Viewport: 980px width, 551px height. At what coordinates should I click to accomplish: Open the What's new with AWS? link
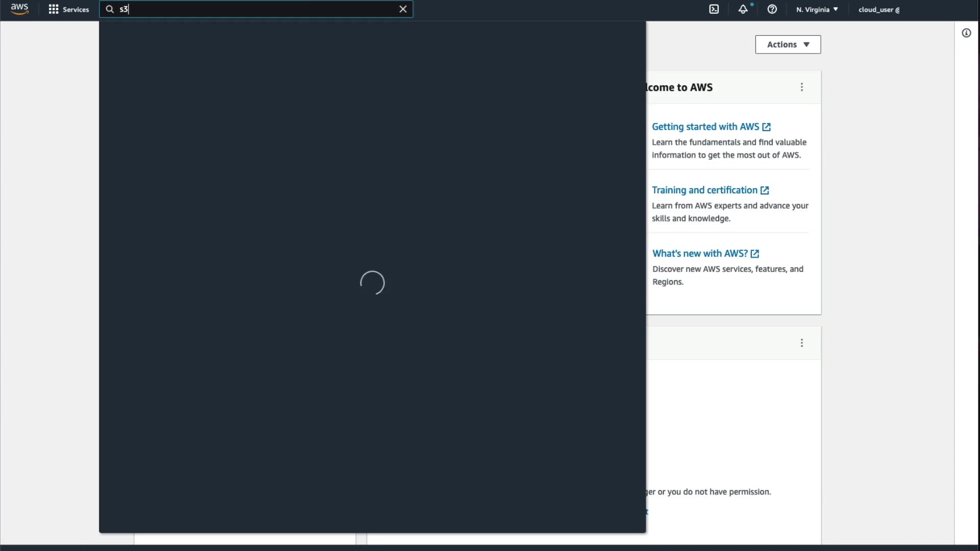click(x=700, y=254)
